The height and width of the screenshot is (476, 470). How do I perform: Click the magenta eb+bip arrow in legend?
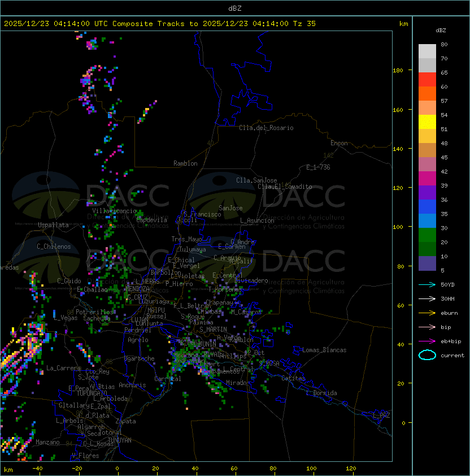pyautogui.click(x=427, y=341)
